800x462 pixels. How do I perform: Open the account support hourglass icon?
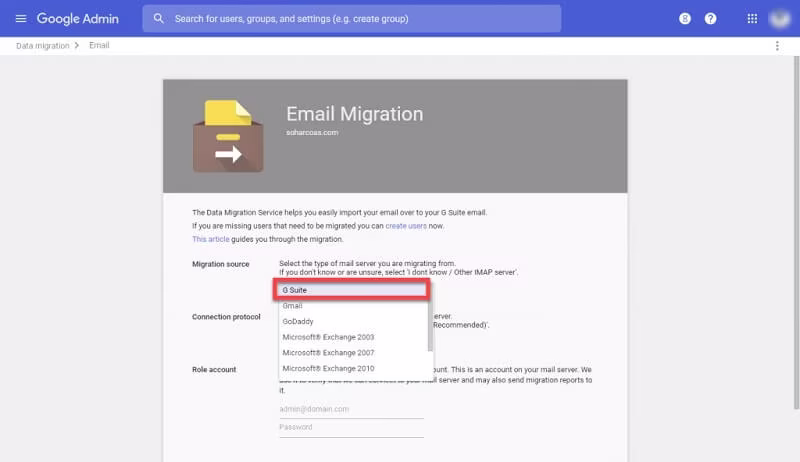point(685,19)
